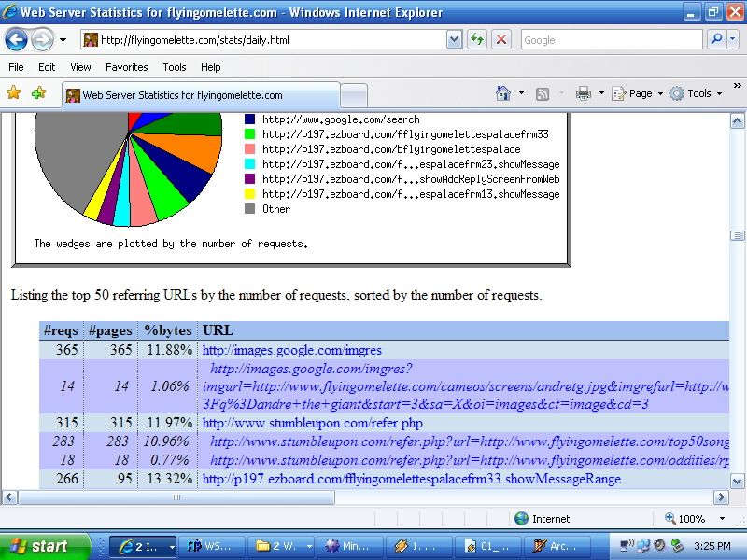The width and height of the screenshot is (747, 560).
Task: Click yellow espalacefrm13 legend swatch
Action: coord(249,193)
